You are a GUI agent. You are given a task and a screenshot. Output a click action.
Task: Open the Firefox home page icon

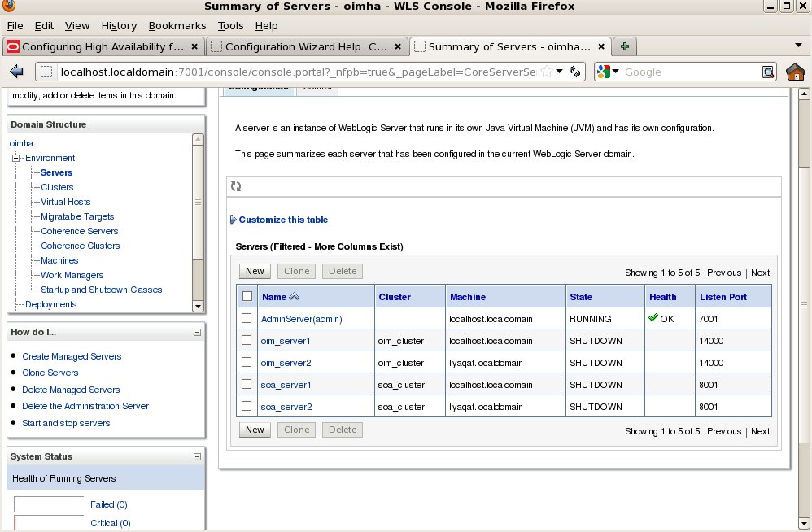795,72
